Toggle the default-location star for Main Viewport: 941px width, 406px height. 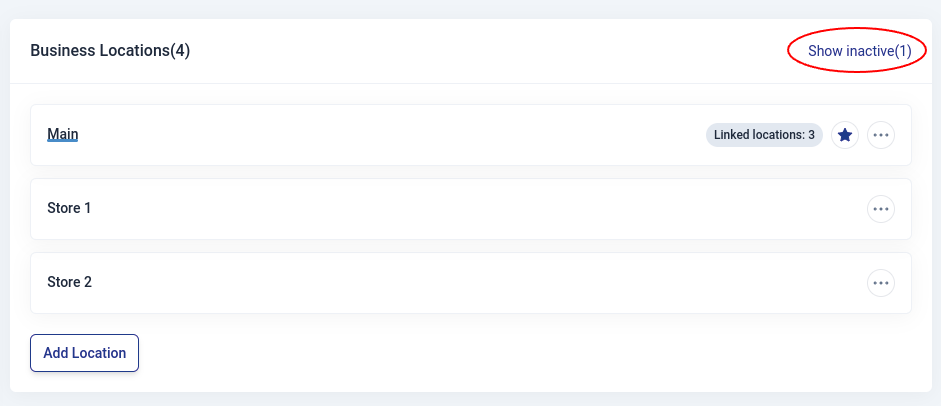[845, 135]
